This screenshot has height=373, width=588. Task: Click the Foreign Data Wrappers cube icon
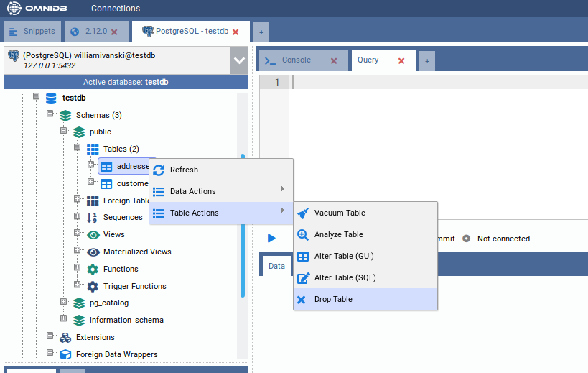(x=65, y=354)
